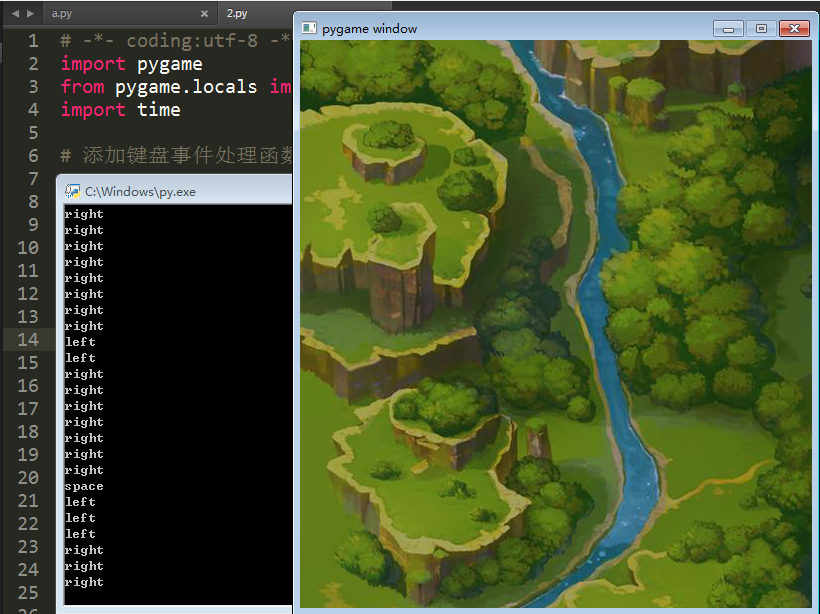820x614 pixels.
Task: Click the coding:utf-8 comment line
Action: pyautogui.click(x=175, y=41)
